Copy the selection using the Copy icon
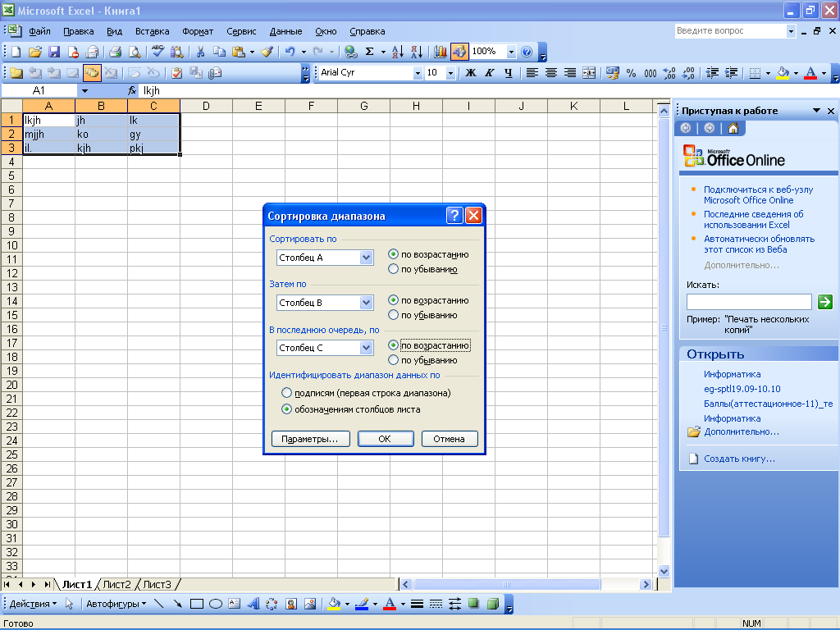The width and height of the screenshot is (840, 630). [x=219, y=52]
